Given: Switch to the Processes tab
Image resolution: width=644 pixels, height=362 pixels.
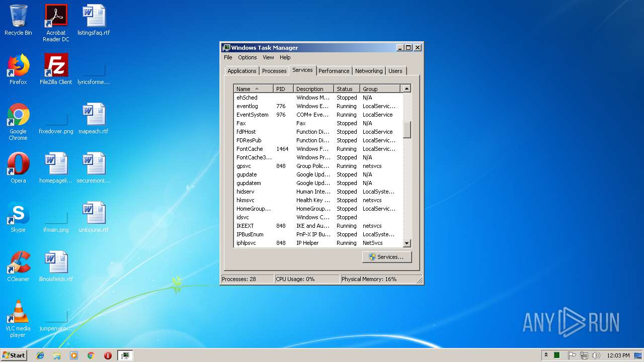Looking at the screenshot, I should click(x=274, y=71).
